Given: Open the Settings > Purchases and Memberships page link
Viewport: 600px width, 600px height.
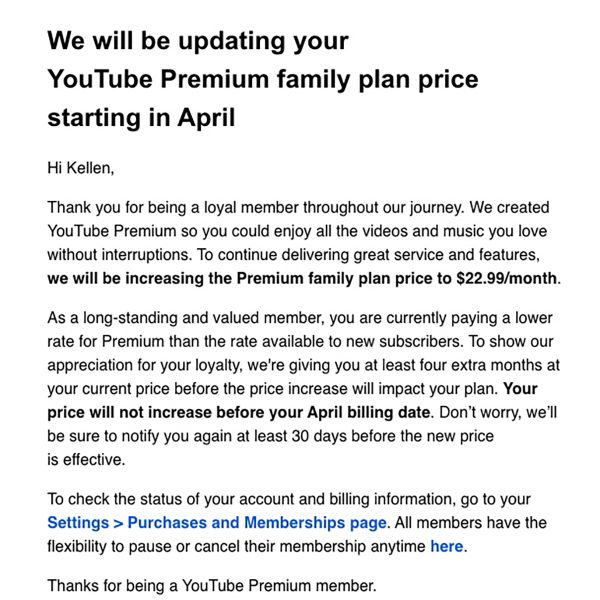Looking at the screenshot, I should 217,522.
